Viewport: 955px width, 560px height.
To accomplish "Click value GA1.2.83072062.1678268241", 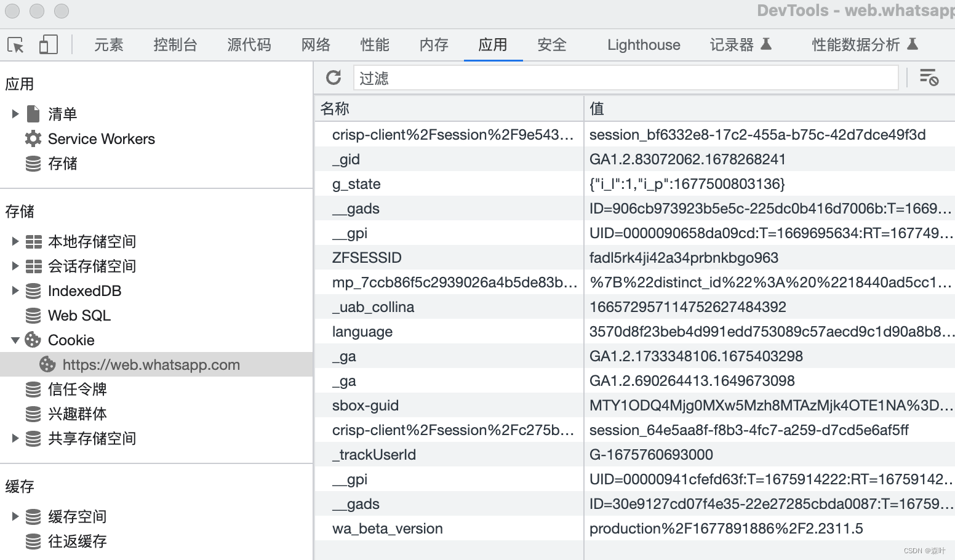I will [687, 159].
